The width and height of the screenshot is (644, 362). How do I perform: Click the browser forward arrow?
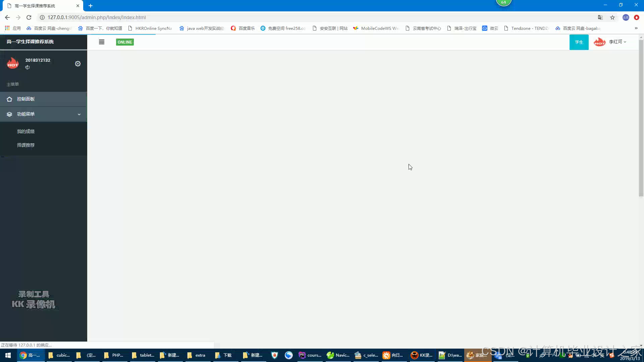[18, 17]
